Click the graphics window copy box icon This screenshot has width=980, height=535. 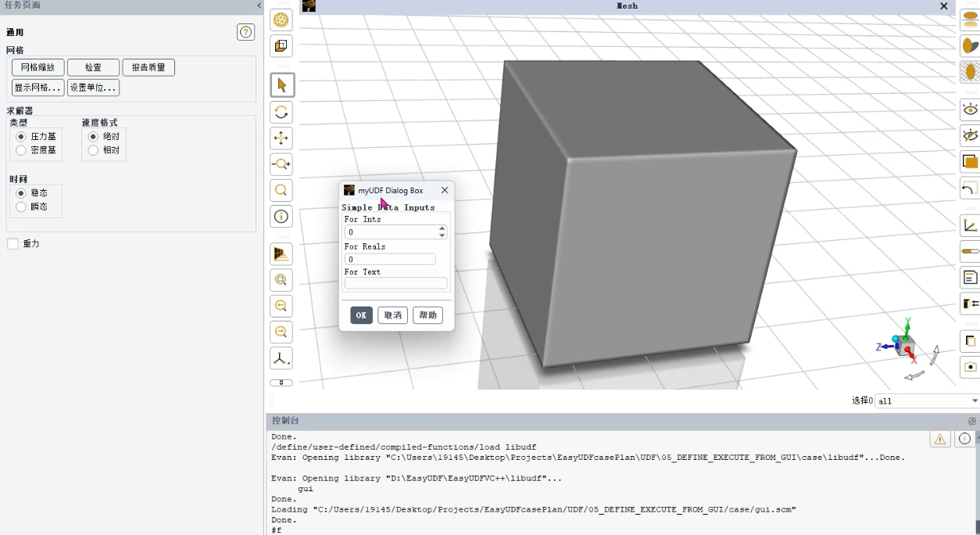tap(281, 46)
